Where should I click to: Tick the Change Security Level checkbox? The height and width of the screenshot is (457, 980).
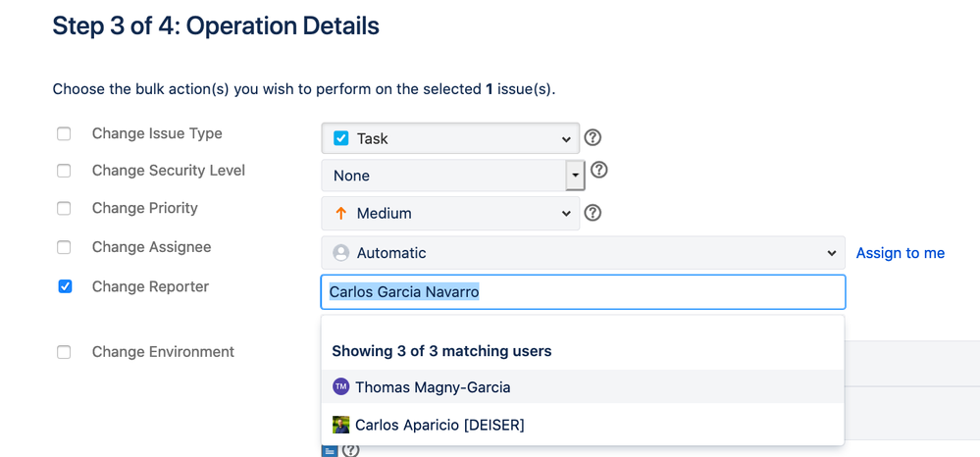pos(64,171)
